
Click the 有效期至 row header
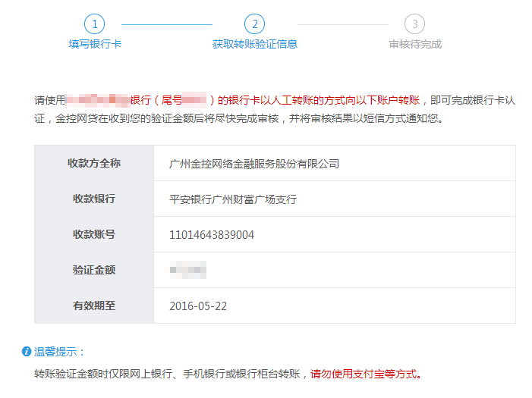tap(94, 306)
